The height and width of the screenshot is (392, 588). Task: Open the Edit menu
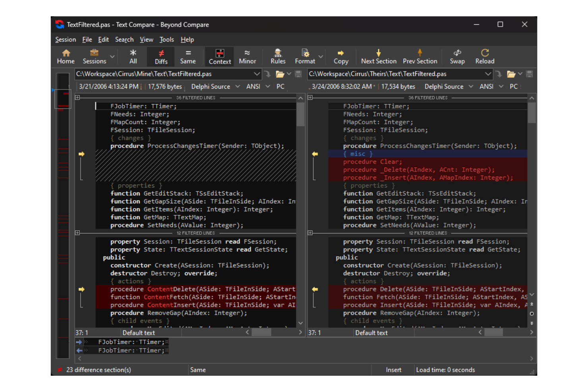[x=104, y=39]
